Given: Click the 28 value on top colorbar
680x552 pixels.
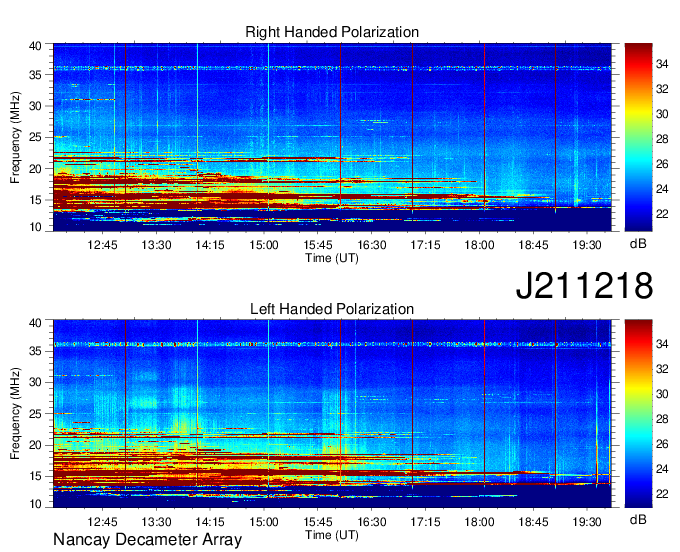Looking at the screenshot, I should (x=662, y=139).
